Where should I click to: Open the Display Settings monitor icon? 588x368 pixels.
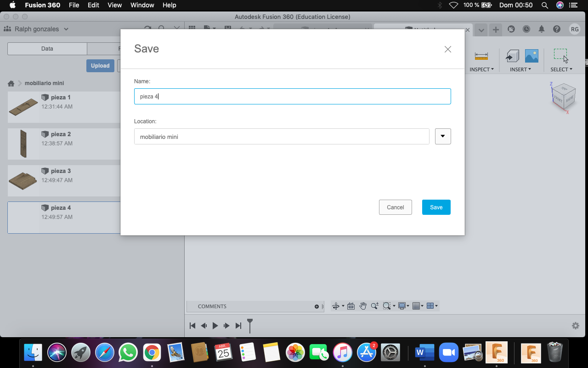(402, 306)
